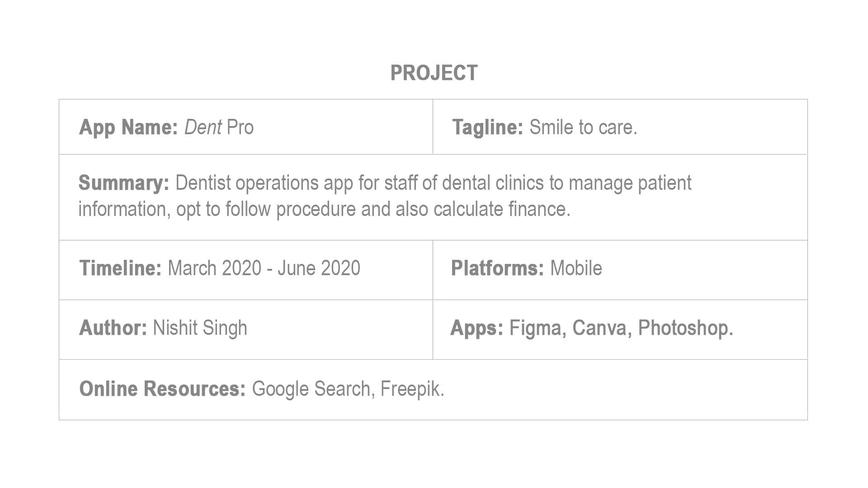Click the PROJECT heading

coord(434,73)
